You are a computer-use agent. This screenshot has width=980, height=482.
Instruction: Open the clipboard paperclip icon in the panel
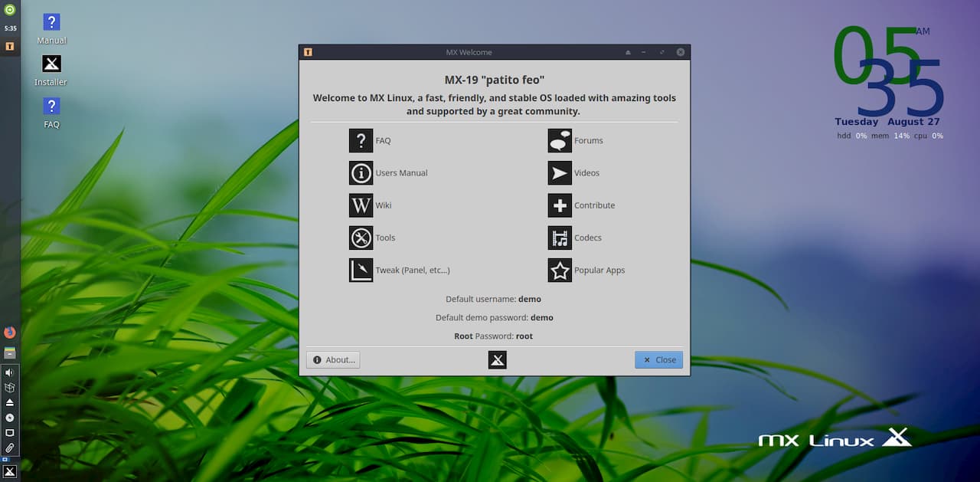[x=10, y=448]
